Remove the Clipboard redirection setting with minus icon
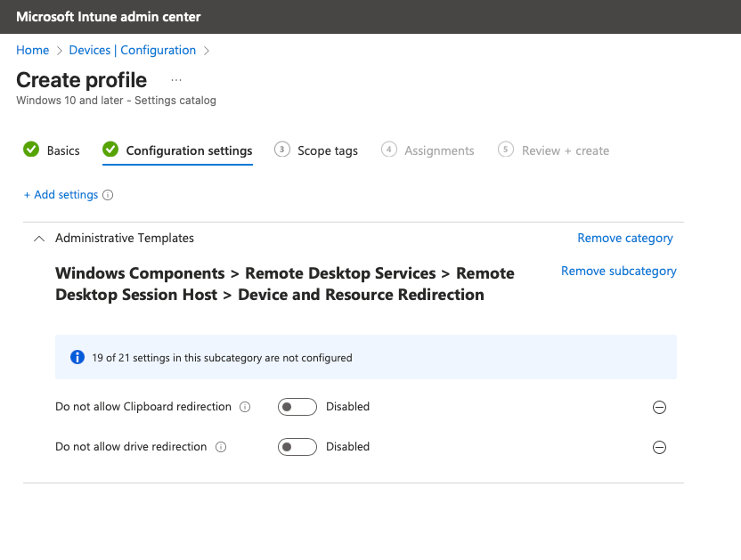741x560 pixels. 659,407
